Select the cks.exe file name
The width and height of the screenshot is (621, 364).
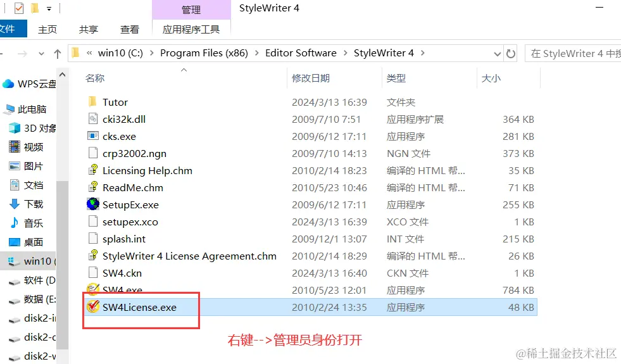[119, 136]
